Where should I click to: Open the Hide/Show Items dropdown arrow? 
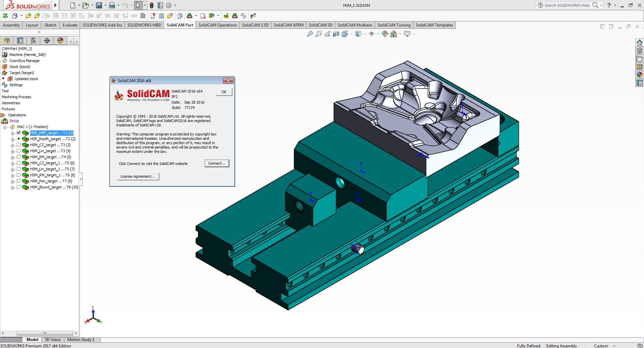(378, 34)
